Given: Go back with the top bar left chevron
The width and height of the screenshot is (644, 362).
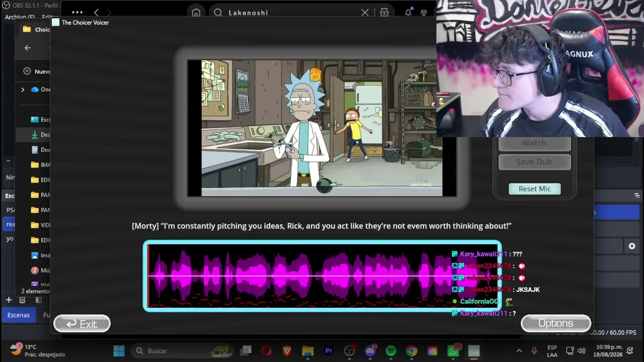Looking at the screenshot, I should click(x=96, y=13).
